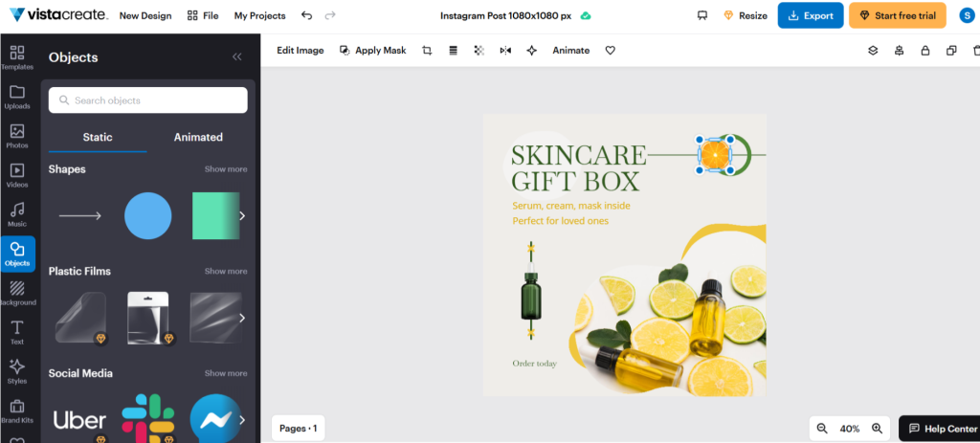Click Start free trial button
The height and width of the screenshot is (443, 980).
tap(897, 16)
